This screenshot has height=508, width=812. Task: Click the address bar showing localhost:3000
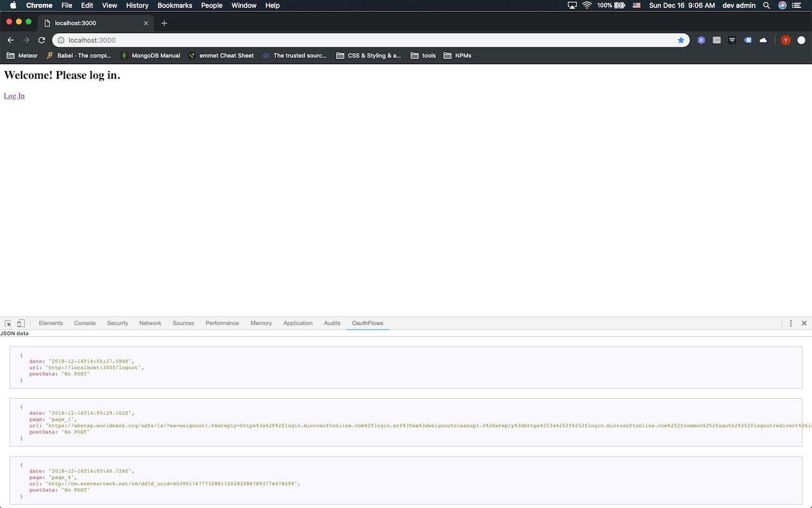(x=371, y=40)
